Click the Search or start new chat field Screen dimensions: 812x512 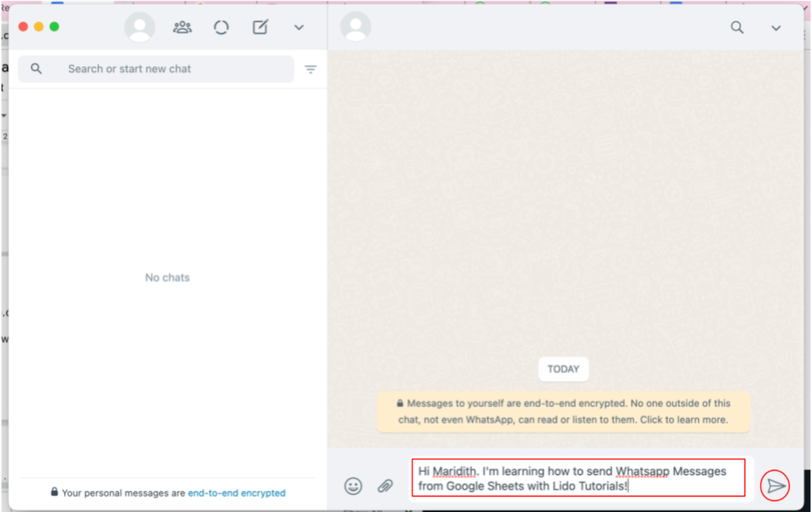point(156,69)
